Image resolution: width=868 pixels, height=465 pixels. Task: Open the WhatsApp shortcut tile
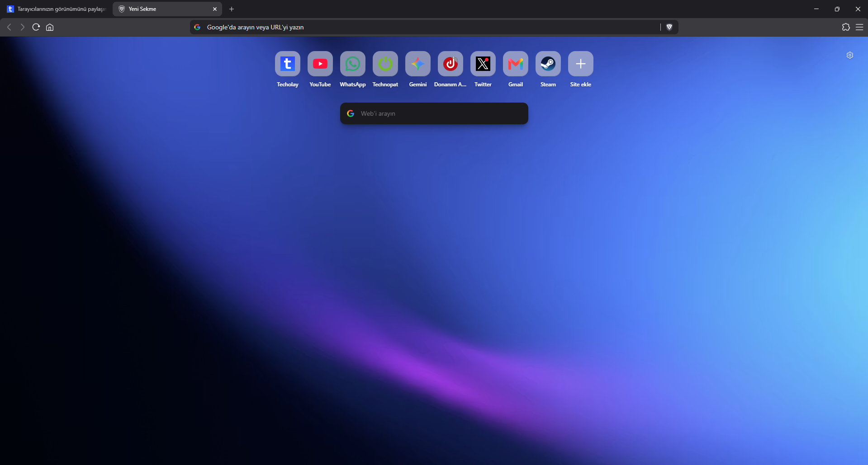tap(353, 64)
